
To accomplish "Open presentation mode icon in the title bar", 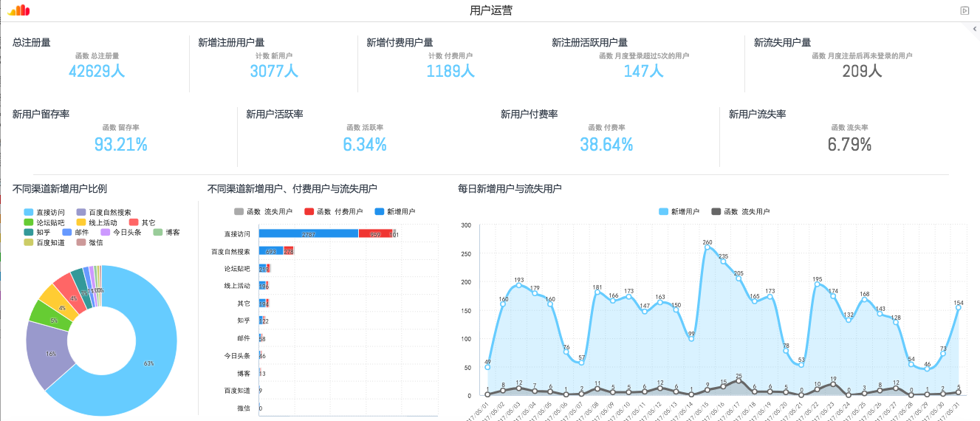I will pos(964,10).
